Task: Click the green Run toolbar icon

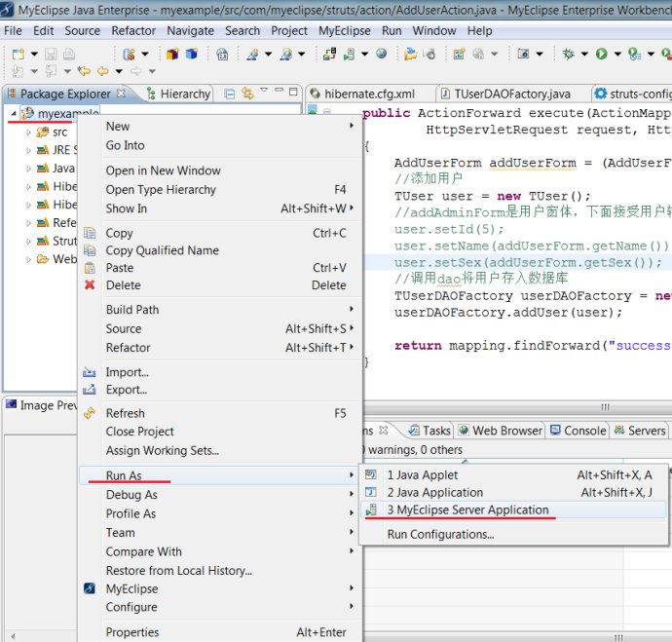Action: (603, 54)
